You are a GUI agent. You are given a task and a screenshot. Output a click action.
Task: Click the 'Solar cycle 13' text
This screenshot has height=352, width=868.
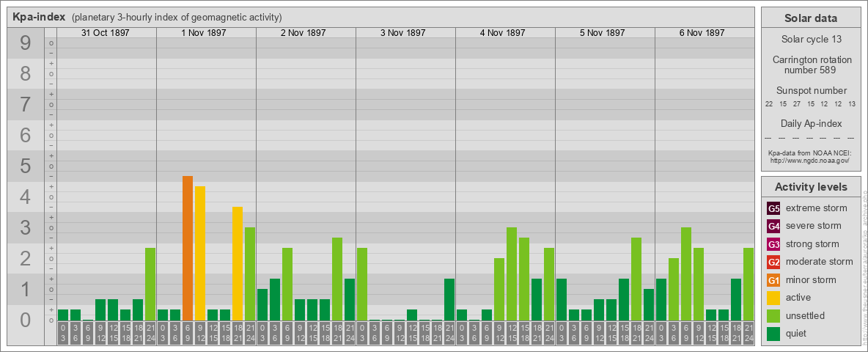coord(811,40)
